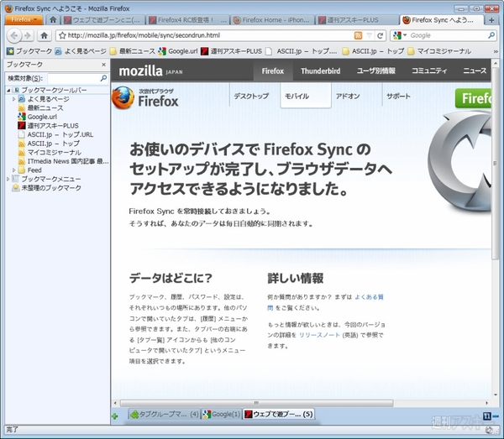This screenshot has height=439, width=504.
Task: Click ブックマーク item in bookmarks toolbar
Action: point(29,51)
